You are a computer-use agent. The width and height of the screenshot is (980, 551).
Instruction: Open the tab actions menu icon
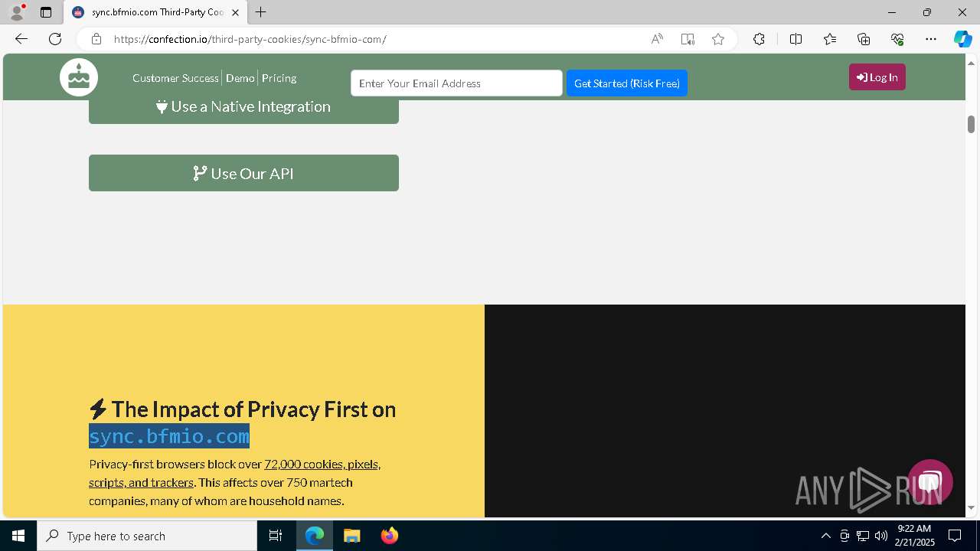click(46, 12)
